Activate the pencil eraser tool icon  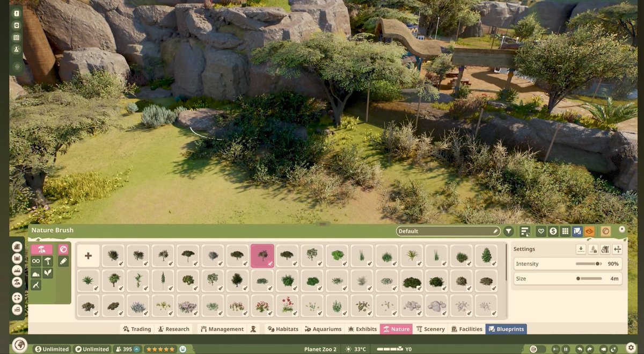click(x=63, y=261)
